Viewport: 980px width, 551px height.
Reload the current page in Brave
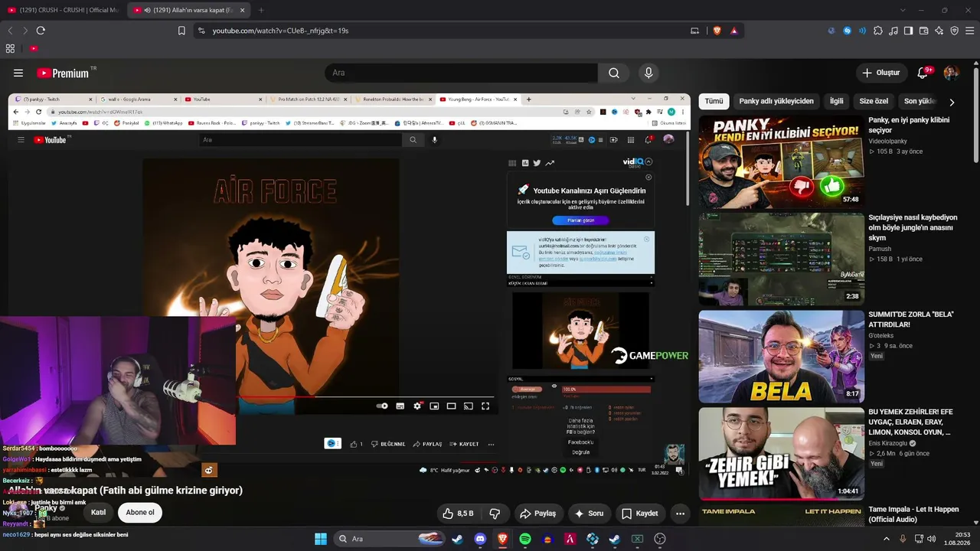pyautogui.click(x=41, y=31)
